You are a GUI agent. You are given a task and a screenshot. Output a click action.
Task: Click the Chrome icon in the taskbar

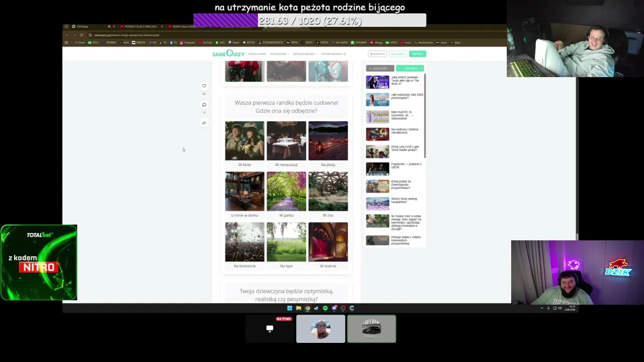(x=307, y=308)
